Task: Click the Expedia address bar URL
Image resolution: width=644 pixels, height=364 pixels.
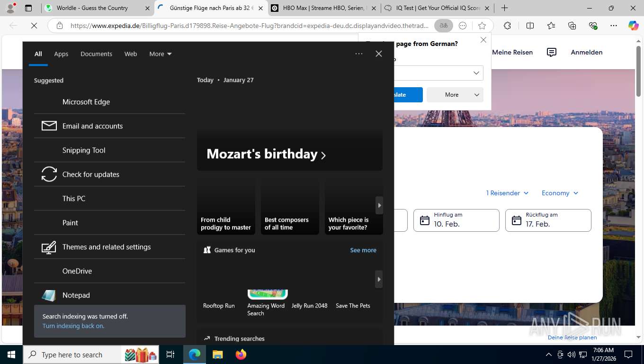Action: click(250, 26)
